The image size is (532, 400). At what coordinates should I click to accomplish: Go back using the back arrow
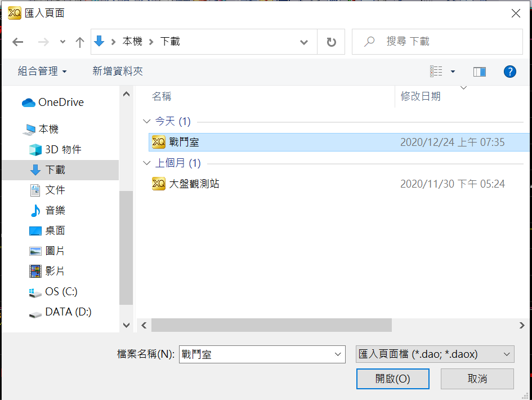17,42
